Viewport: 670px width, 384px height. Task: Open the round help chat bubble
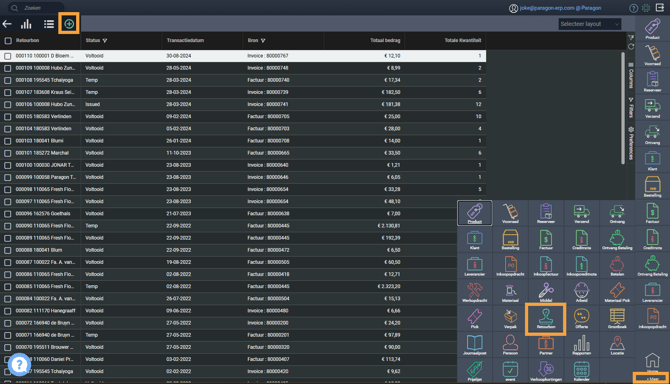pos(19,364)
